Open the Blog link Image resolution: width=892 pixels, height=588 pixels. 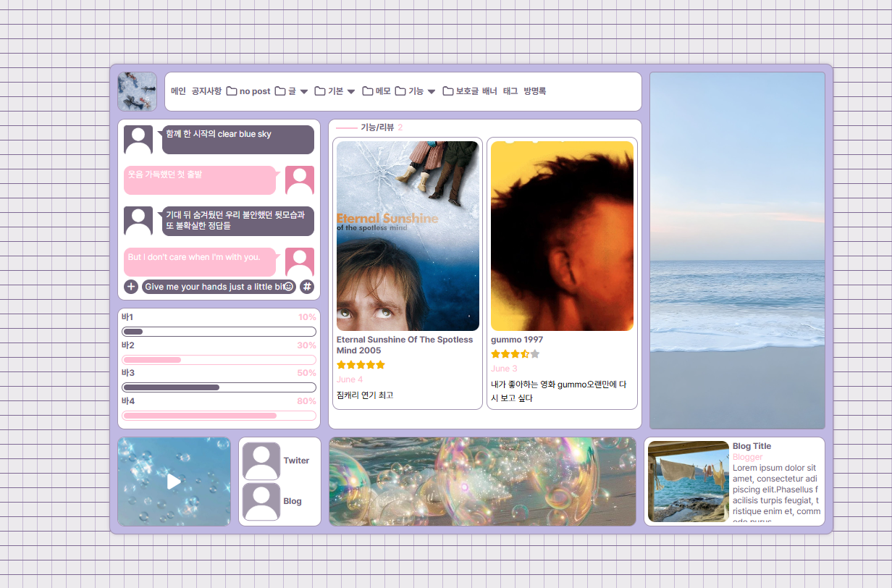(293, 501)
